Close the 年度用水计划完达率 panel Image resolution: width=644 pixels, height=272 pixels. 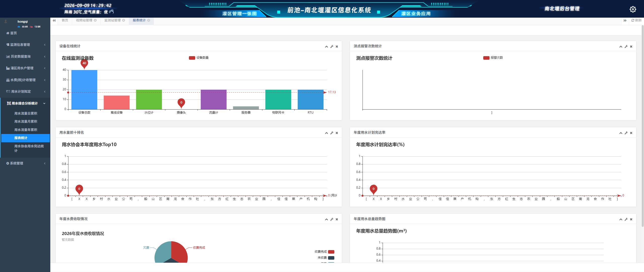coord(631,133)
